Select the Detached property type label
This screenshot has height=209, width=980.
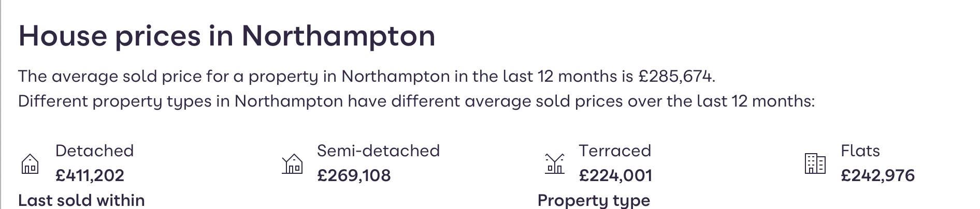click(x=94, y=151)
